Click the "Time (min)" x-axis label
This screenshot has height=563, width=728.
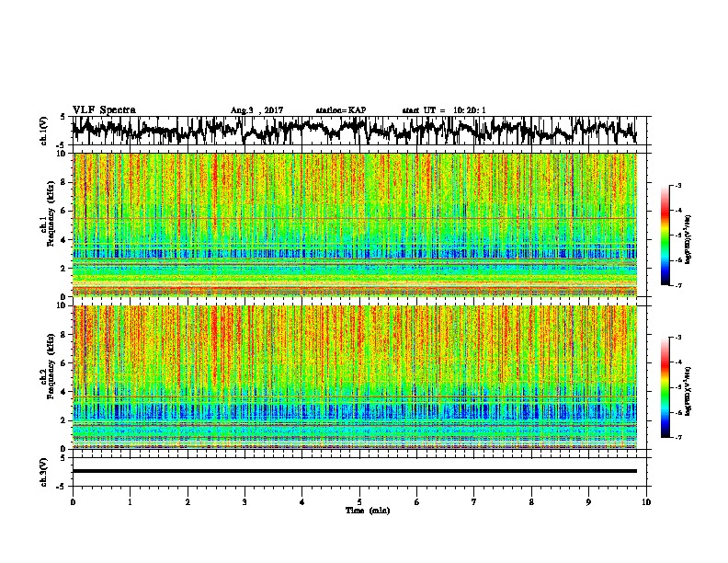coord(368,511)
